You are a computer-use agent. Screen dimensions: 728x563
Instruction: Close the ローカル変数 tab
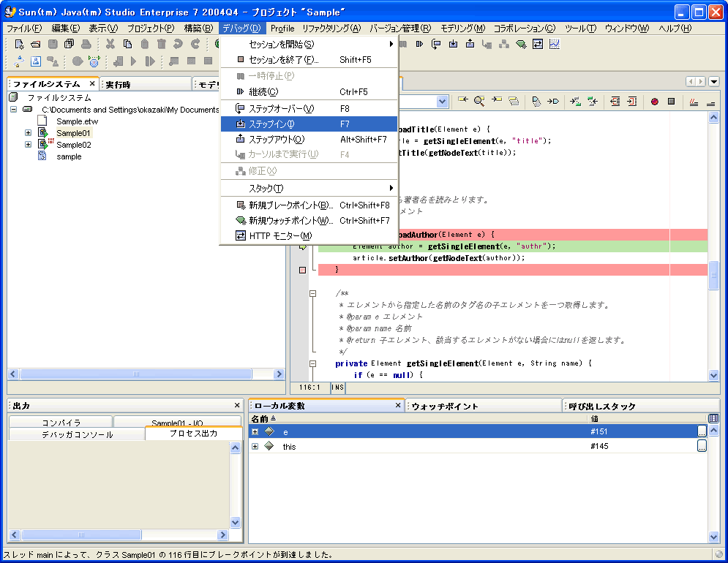pyautogui.click(x=398, y=405)
